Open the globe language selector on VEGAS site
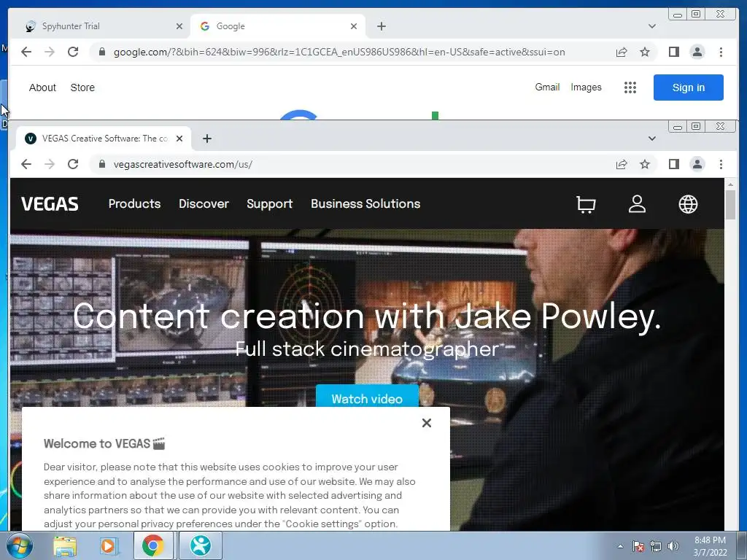747x560 pixels. pyautogui.click(x=688, y=204)
